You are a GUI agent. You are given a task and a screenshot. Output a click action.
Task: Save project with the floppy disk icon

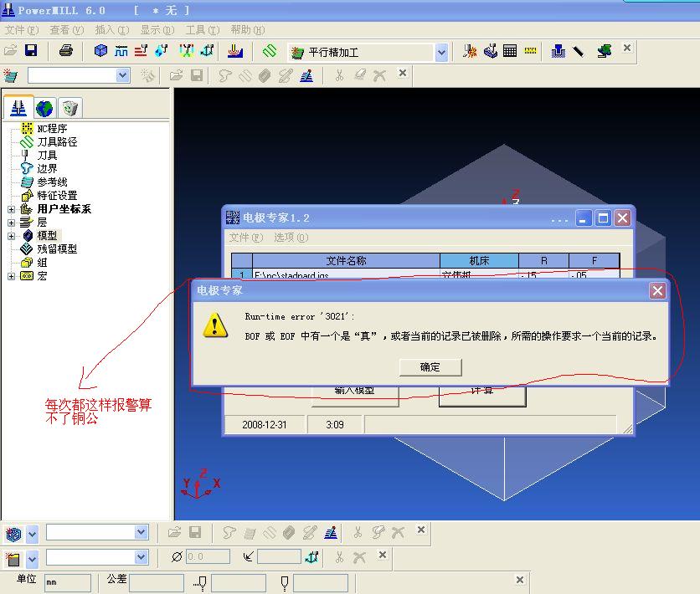31,50
